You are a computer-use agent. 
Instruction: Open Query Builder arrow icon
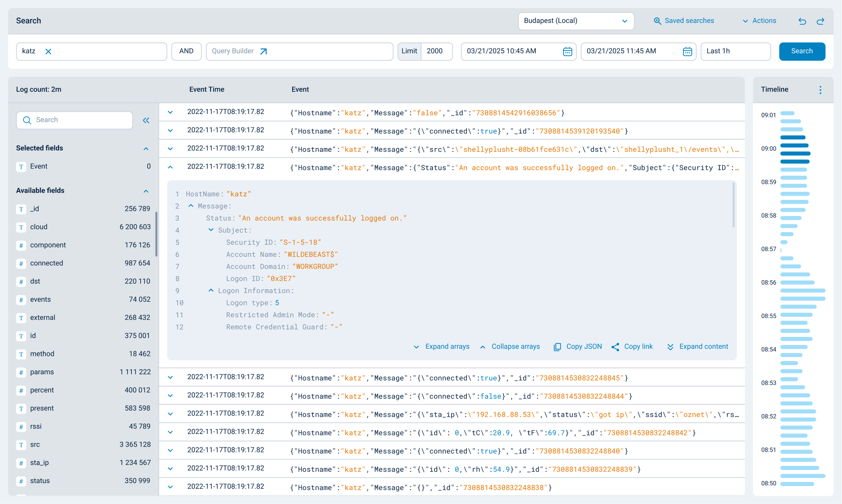[264, 51]
